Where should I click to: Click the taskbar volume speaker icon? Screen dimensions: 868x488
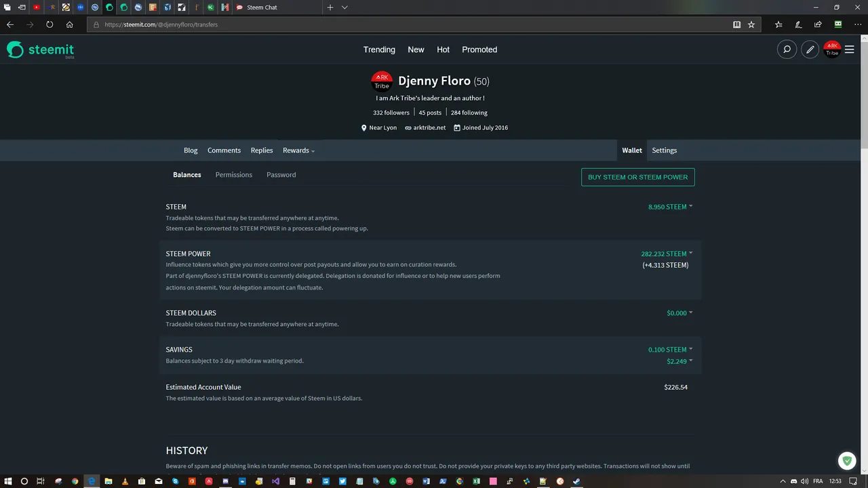(804, 481)
